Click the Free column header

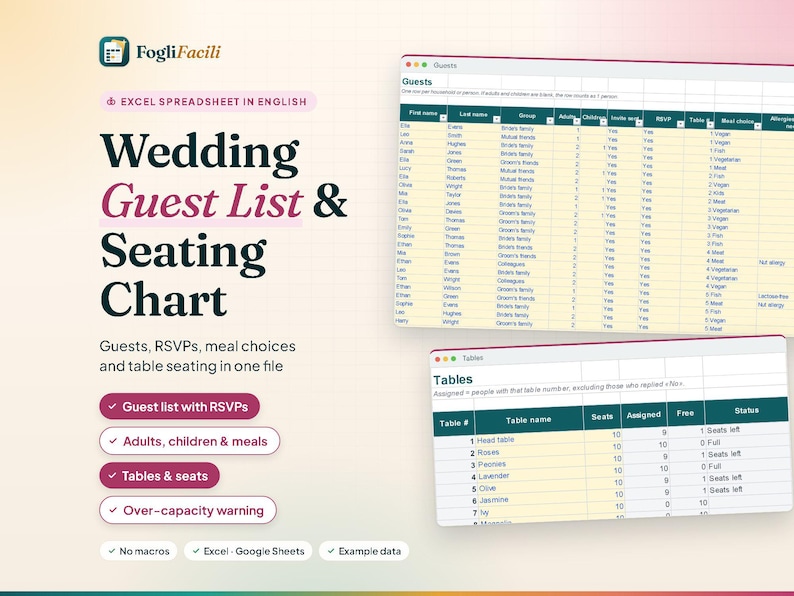point(685,413)
